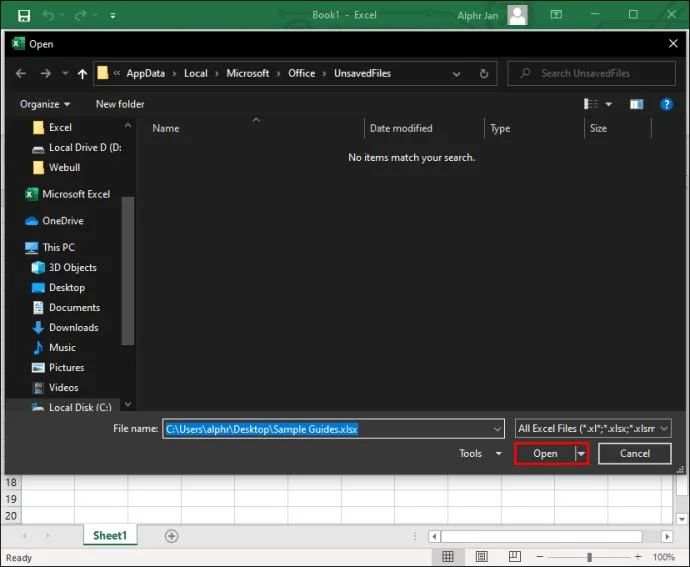
Task: Click the Undo arrow in Excel title bar
Action: pyautogui.click(x=48, y=15)
